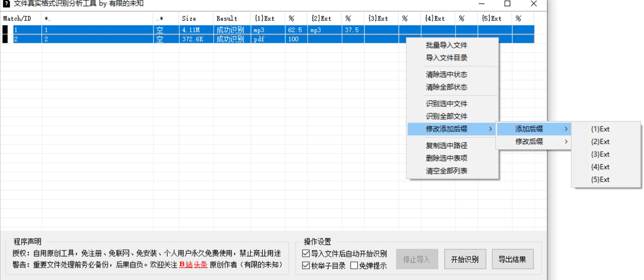Click the 372.6K size cell

196,39
